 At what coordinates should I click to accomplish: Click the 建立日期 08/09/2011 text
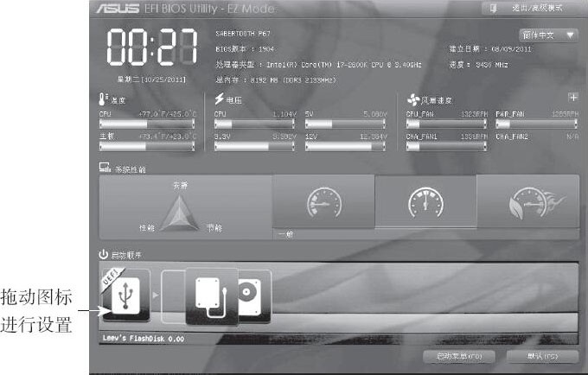pyautogui.click(x=490, y=49)
